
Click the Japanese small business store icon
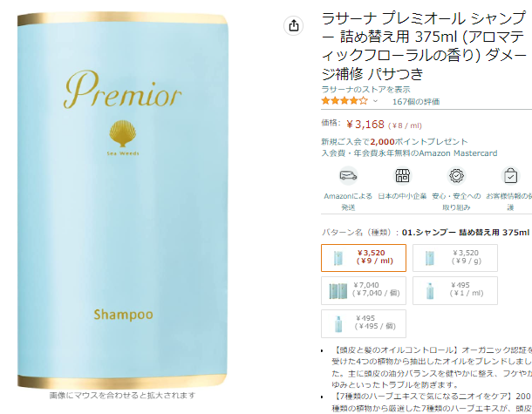click(402, 176)
